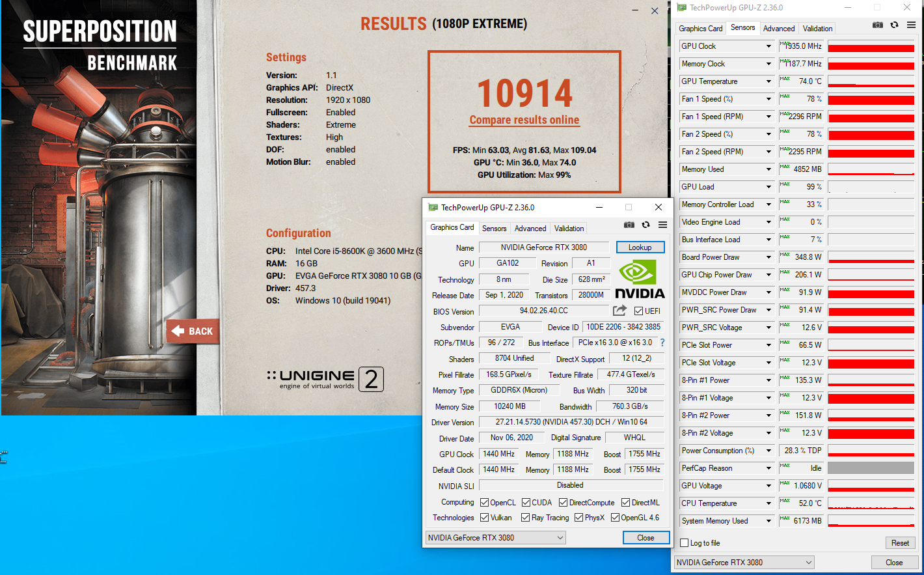924x575 pixels.
Task: Open the GPU Clock sensor dropdown
Action: pos(768,46)
